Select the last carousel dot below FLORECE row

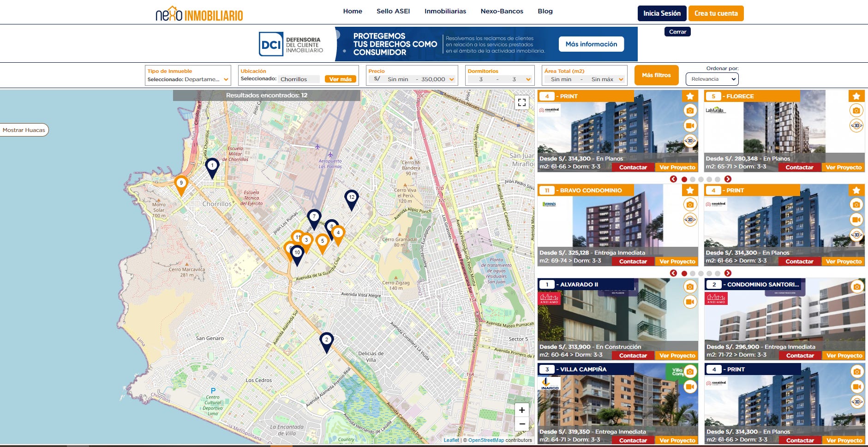click(718, 179)
